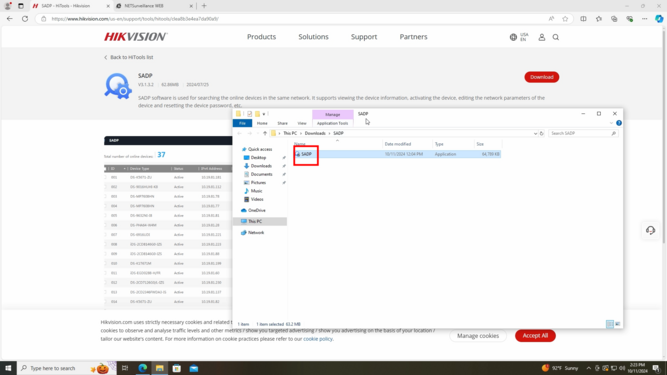Click the red Download button for SADP
Viewport: 667px width, 375px height.
[542, 77]
